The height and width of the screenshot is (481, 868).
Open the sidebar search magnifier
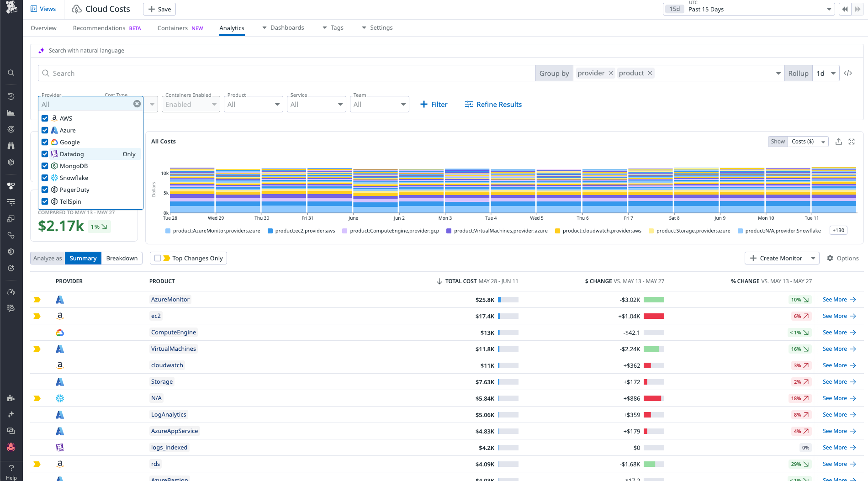pyautogui.click(x=11, y=72)
